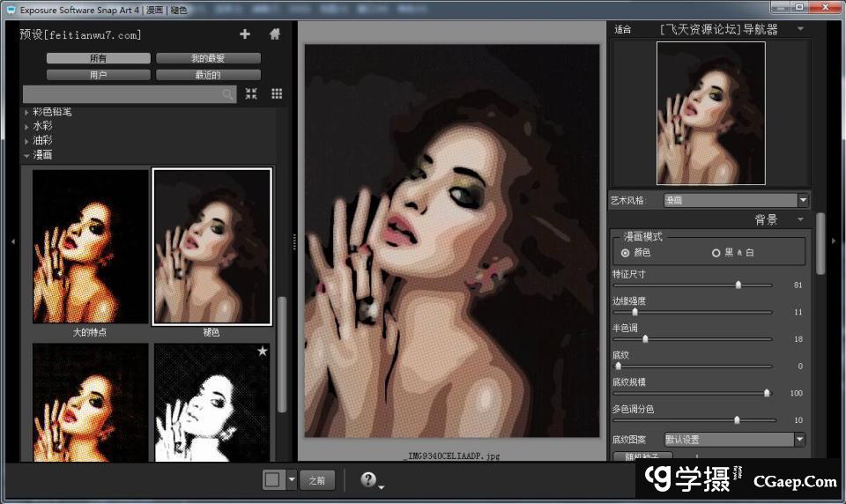Viewport: 846px width, 504px height.
Task: Click the star on the black-white preset thumbnail
Action: (x=262, y=352)
